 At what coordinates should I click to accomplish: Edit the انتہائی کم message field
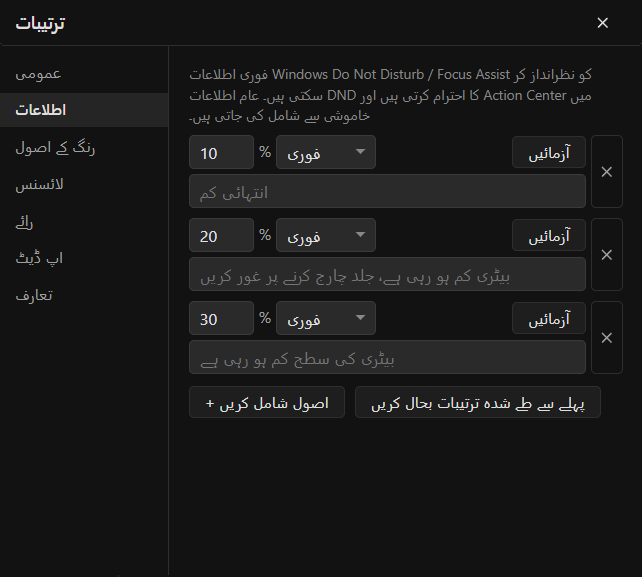point(387,191)
